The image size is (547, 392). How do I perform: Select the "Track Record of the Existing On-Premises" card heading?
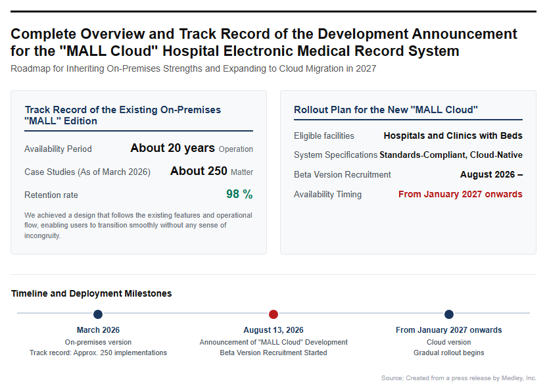pos(123,115)
